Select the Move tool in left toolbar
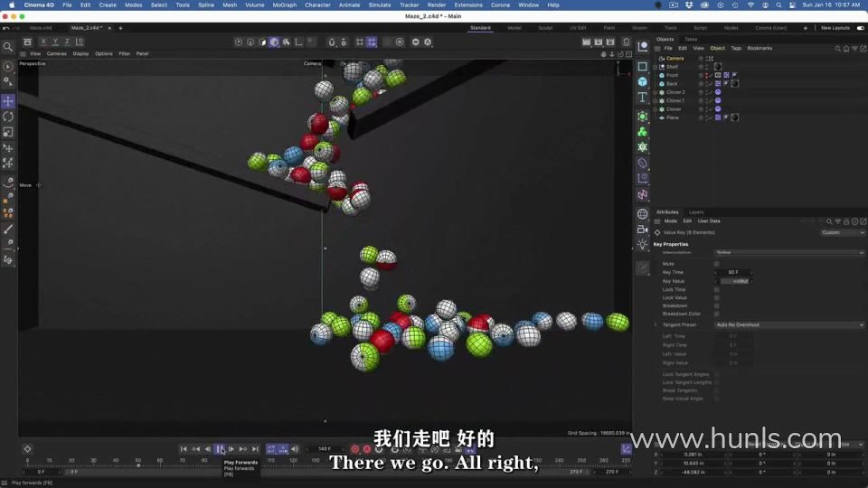 [8, 101]
